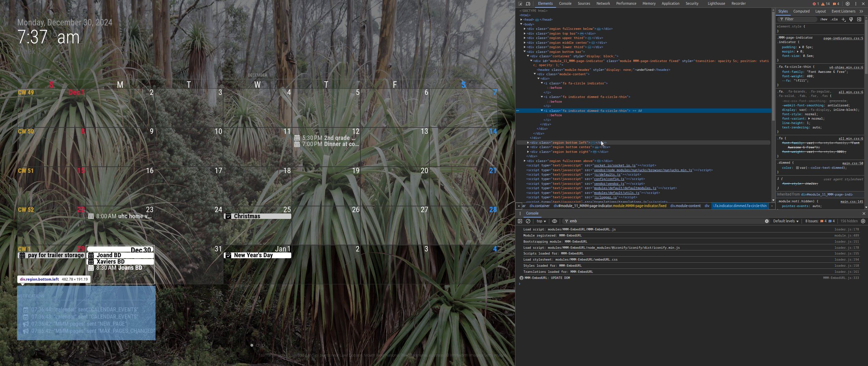The width and height of the screenshot is (868, 366).
Task: Clear the console log
Action: tap(528, 221)
